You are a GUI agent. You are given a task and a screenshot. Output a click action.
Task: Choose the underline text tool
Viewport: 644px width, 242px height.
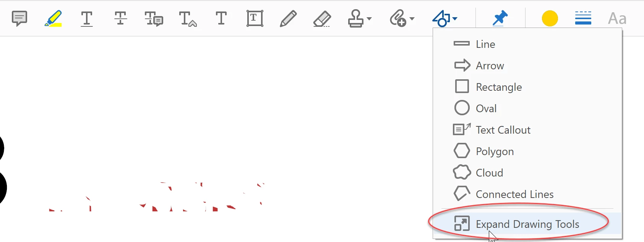87,18
